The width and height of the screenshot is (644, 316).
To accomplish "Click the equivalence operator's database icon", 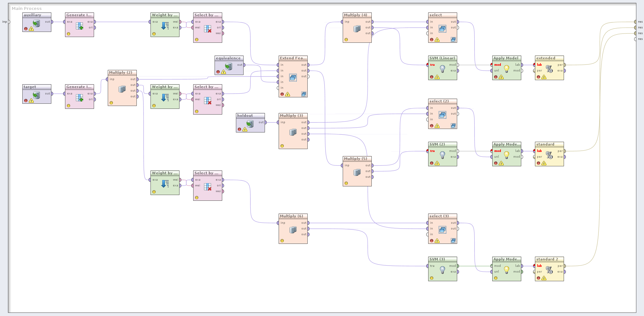I will tap(228, 66).
